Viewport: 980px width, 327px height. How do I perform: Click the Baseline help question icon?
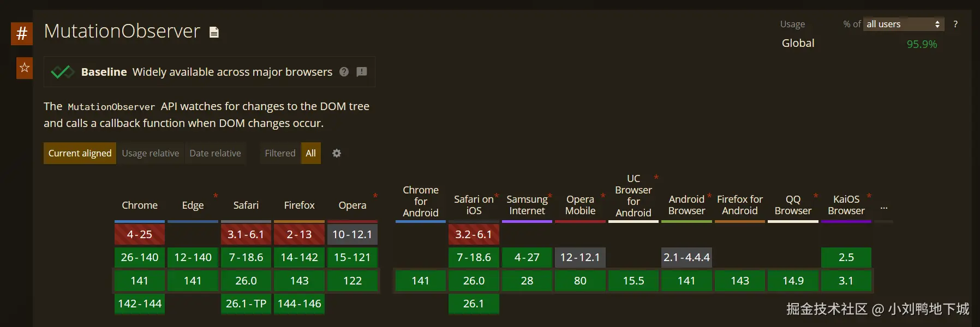(x=344, y=72)
